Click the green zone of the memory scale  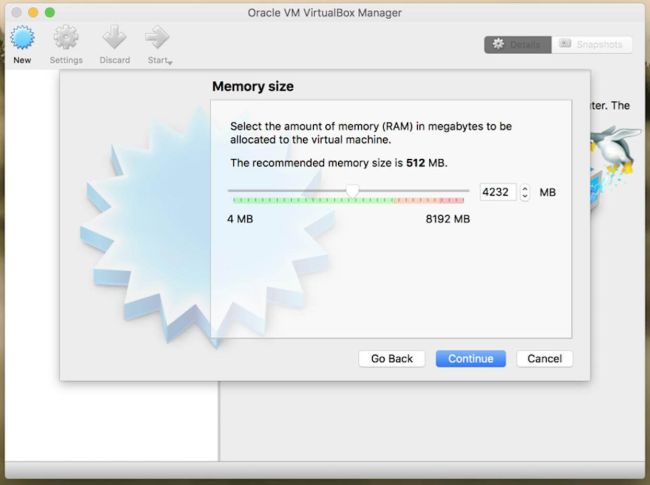coord(314,201)
